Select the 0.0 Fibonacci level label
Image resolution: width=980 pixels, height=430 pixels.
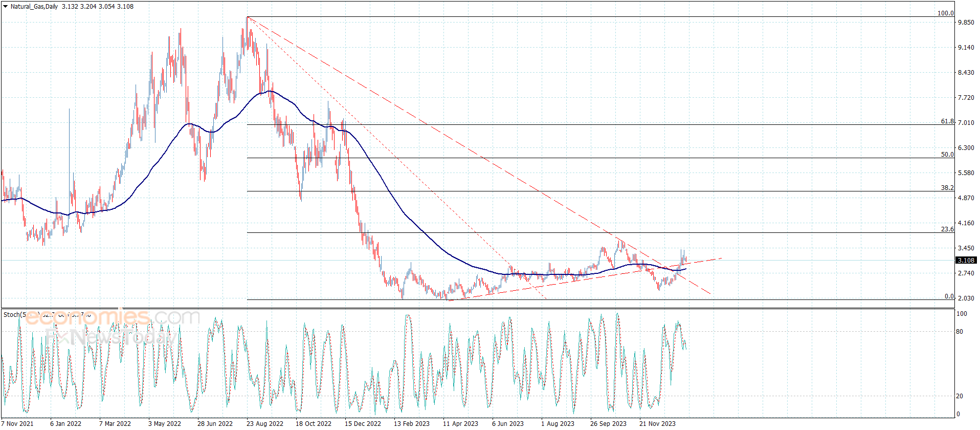(x=949, y=296)
